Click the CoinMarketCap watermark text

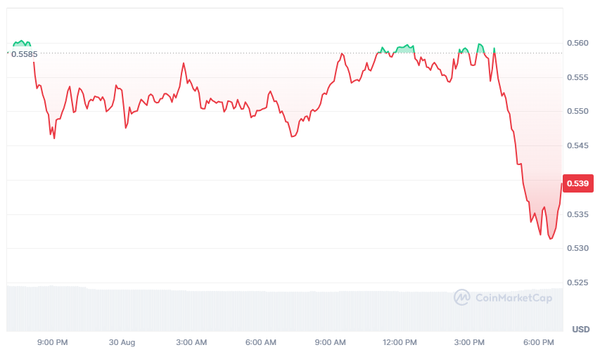[x=513, y=298]
